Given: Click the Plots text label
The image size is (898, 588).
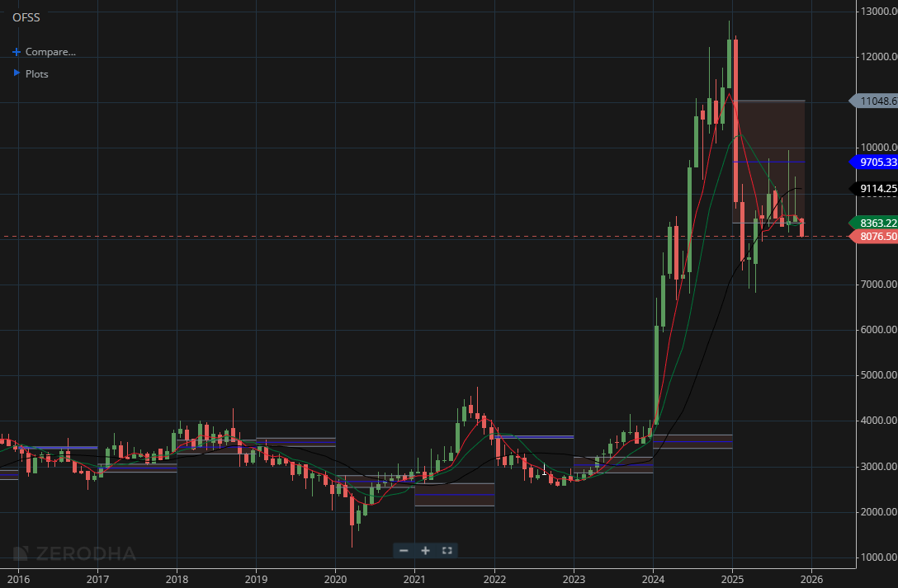Looking at the screenshot, I should pyautogui.click(x=36, y=73).
